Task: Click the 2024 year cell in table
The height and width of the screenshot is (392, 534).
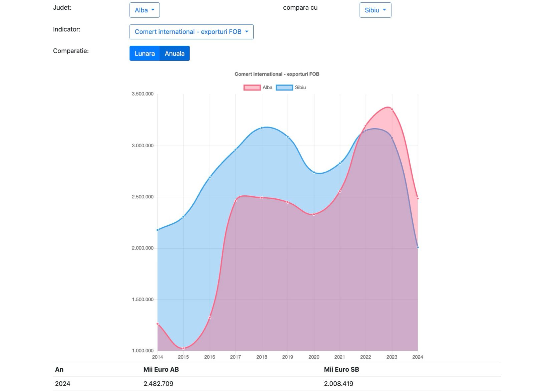Action: coord(63,384)
